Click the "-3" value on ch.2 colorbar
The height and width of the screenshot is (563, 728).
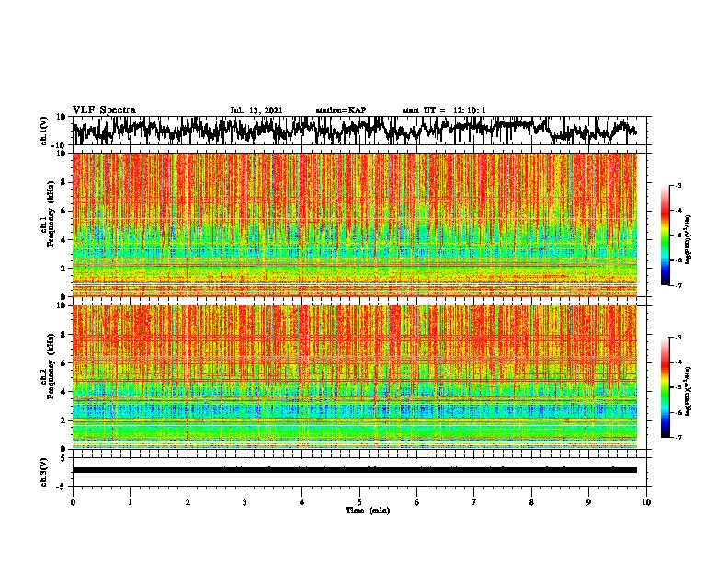coord(678,338)
